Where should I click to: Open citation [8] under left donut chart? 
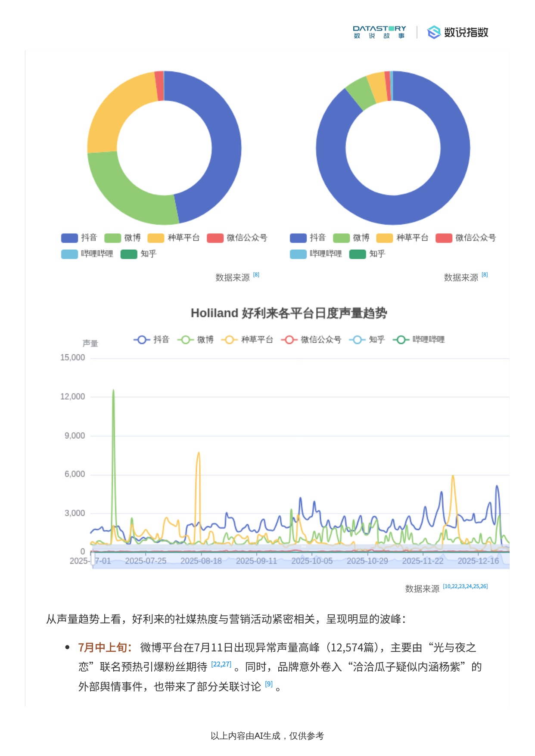[x=256, y=275]
